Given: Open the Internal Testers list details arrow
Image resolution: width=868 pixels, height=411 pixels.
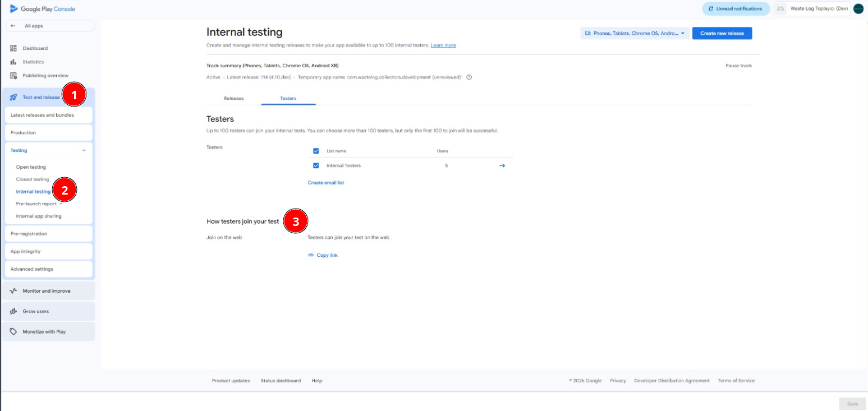Looking at the screenshot, I should [x=502, y=165].
